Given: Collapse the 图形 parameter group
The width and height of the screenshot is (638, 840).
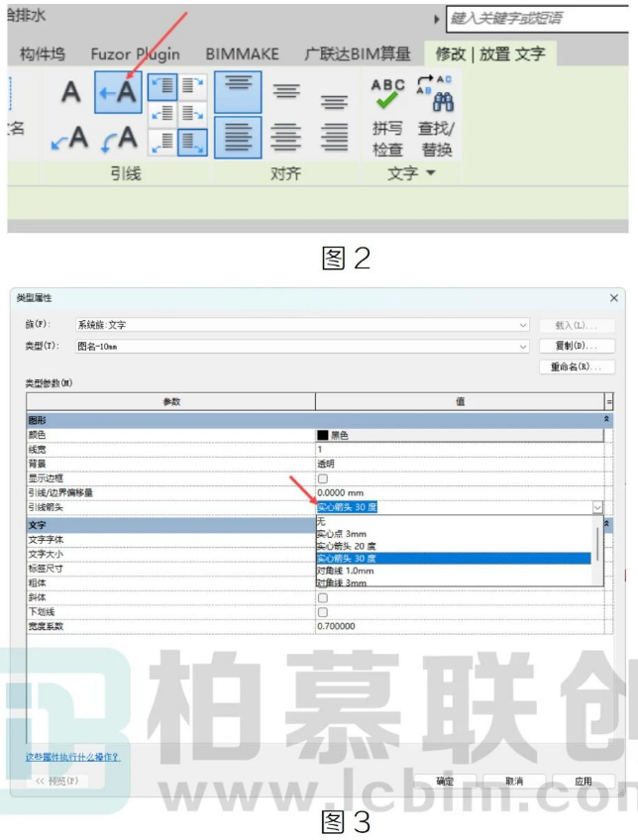Looking at the screenshot, I should click(x=606, y=419).
